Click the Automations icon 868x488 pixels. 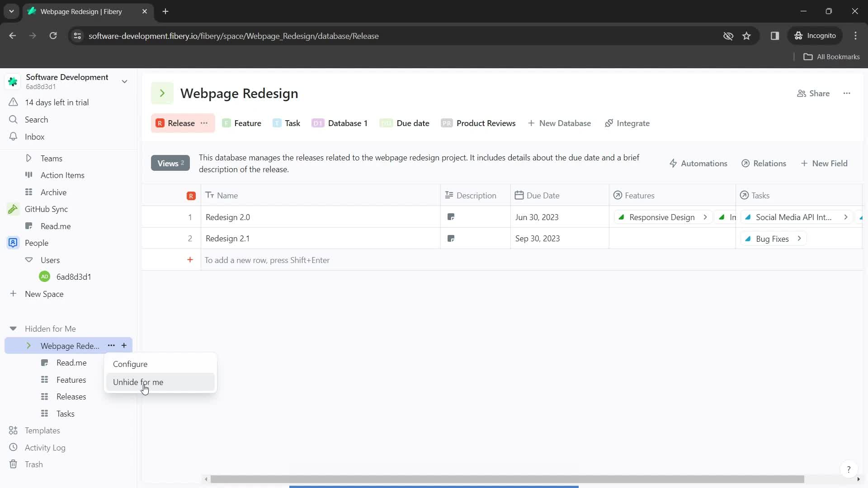pyautogui.click(x=675, y=163)
